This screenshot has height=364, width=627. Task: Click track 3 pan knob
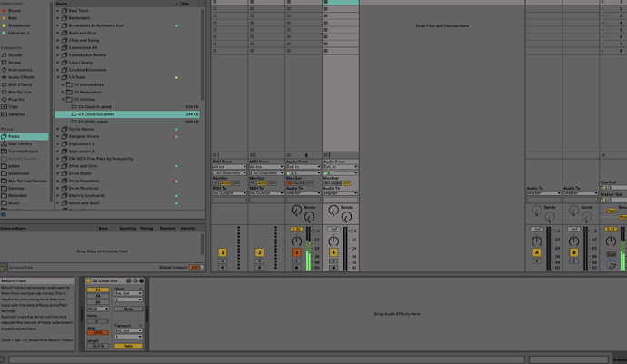pos(296,241)
